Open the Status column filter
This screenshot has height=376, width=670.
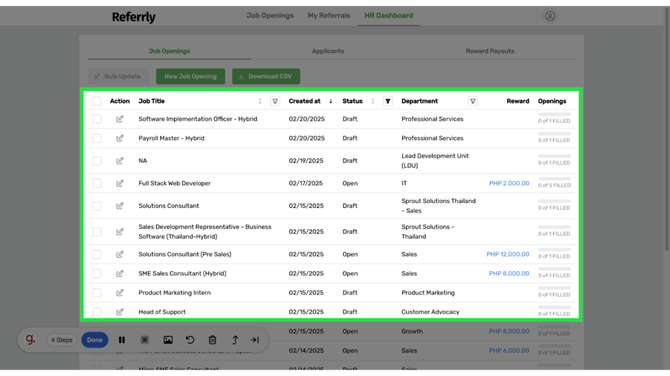tap(388, 101)
